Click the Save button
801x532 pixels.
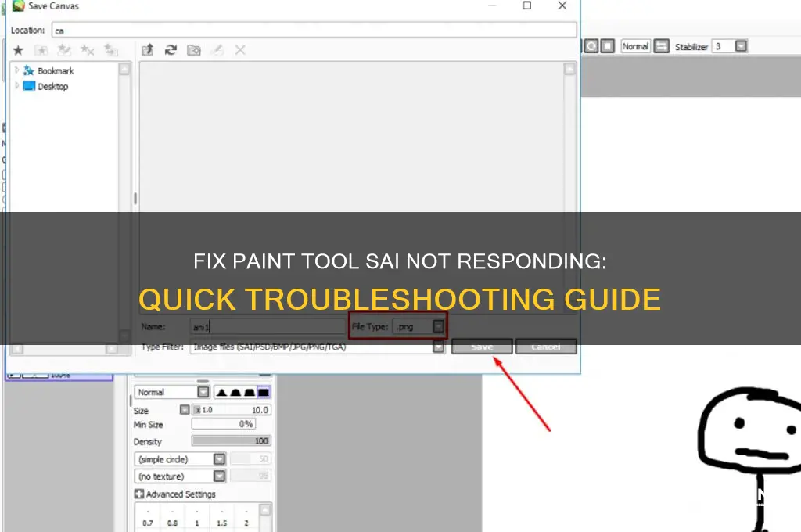(x=482, y=347)
